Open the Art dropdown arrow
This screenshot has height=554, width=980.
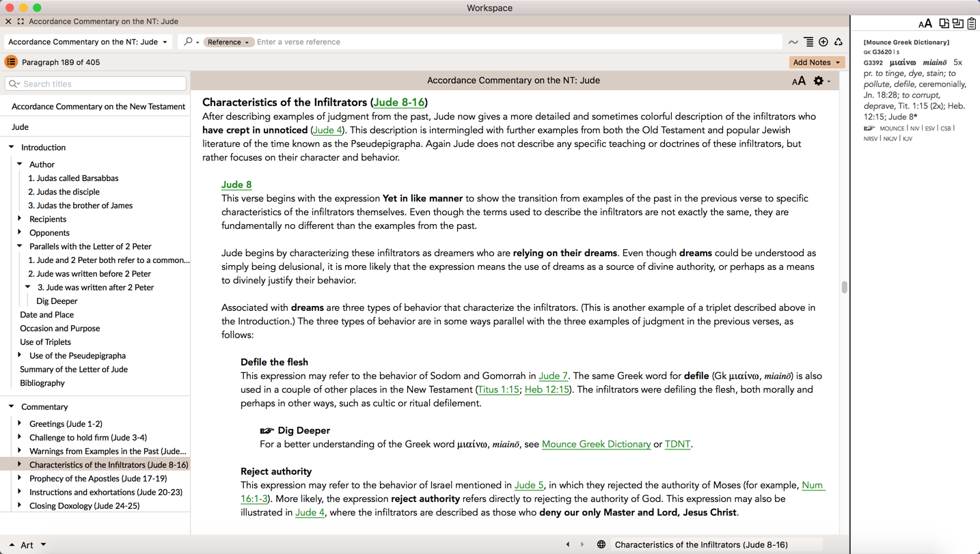[43, 544]
